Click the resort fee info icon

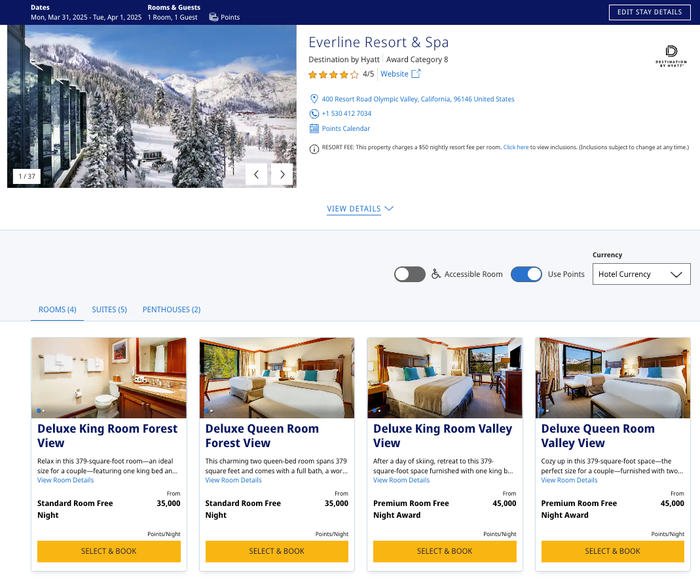314,149
